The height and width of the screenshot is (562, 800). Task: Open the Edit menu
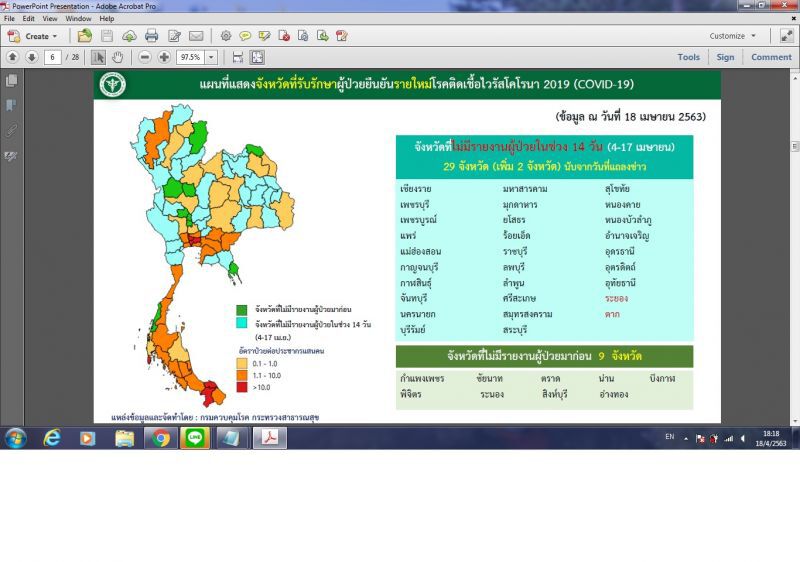[29, 18]
